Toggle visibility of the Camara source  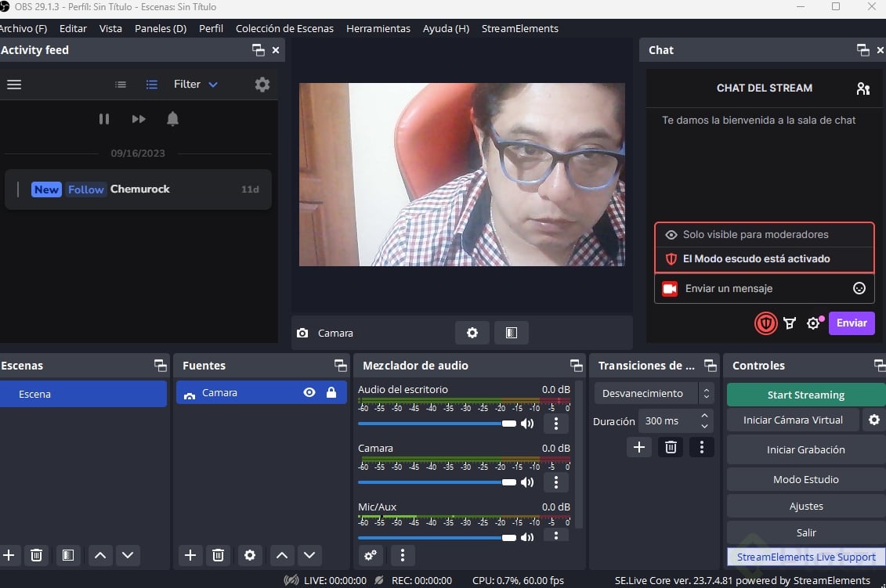309,393
